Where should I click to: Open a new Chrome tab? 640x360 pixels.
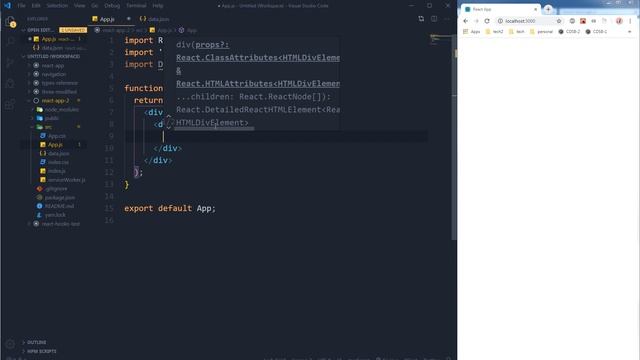point(548,9)
